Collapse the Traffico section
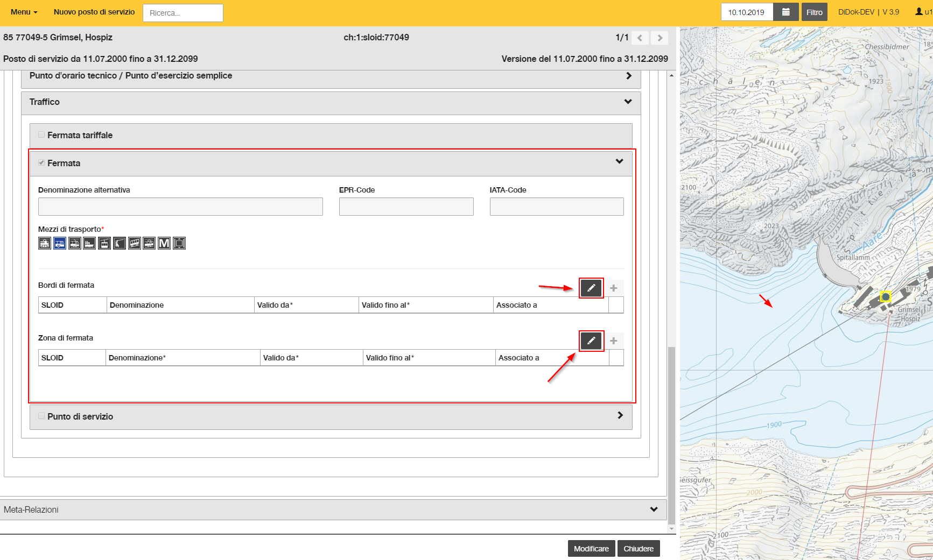The width and height of the screenshot is (933, 560). 628,102
